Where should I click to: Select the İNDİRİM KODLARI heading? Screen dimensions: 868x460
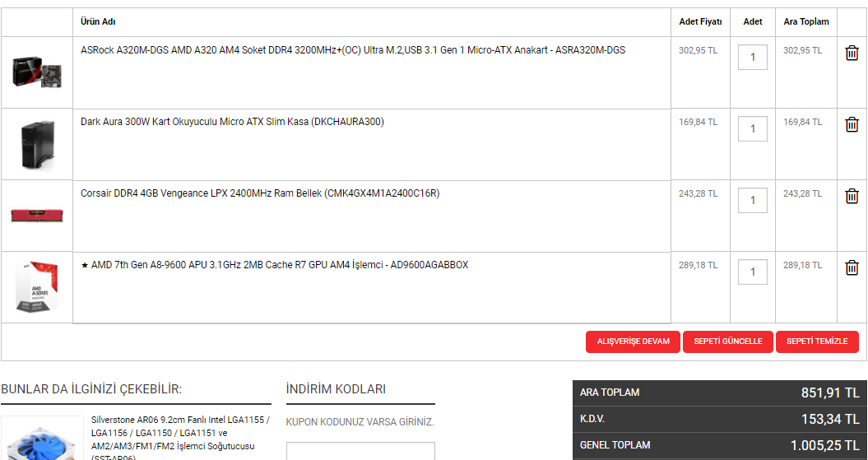[336, 389]
